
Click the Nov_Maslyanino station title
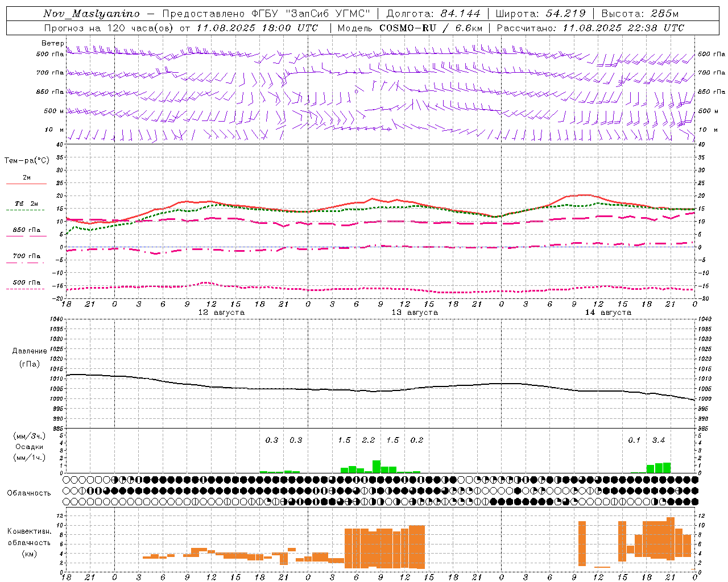click(92, 14)
